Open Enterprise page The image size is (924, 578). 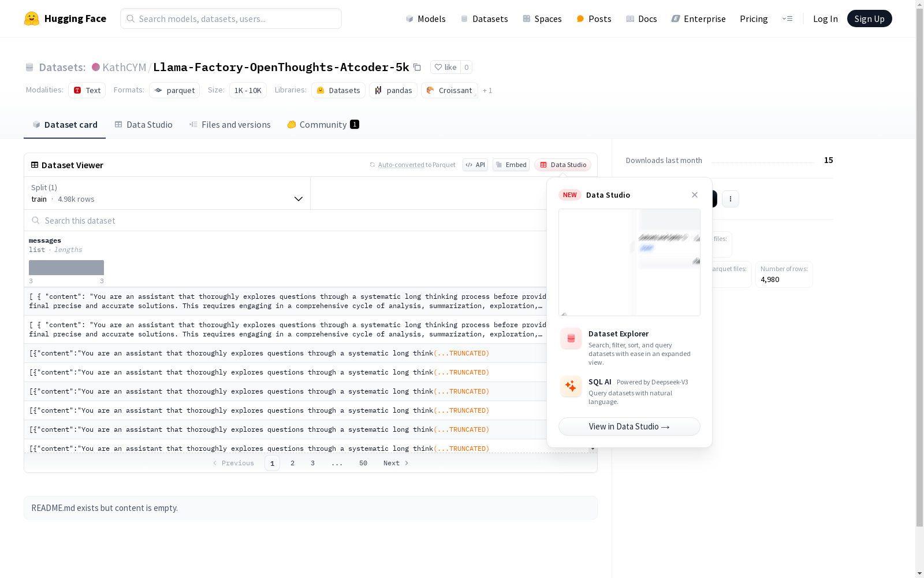pos(698,18)
